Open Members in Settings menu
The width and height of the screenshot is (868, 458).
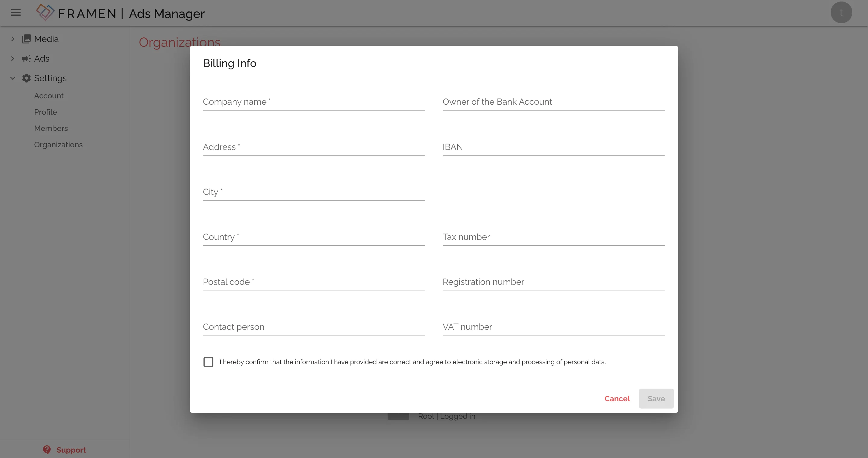[x=51, y=129]
